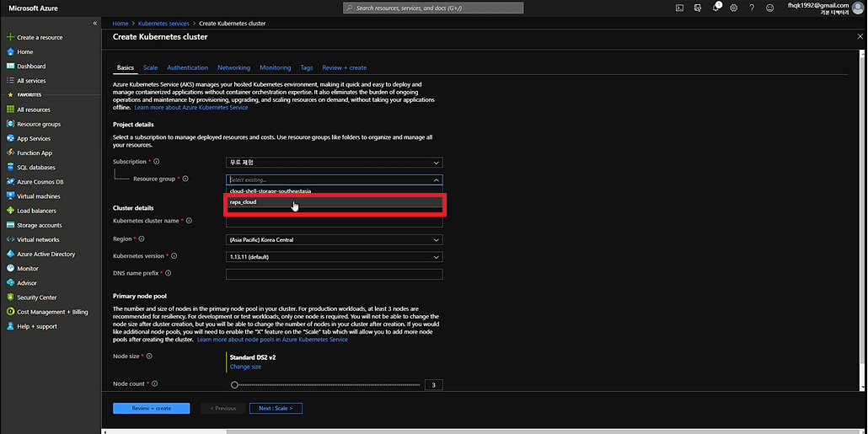This screenshot has width=868, height=434.
Task: Open the Load balancers icon
Action: point(10,211)
